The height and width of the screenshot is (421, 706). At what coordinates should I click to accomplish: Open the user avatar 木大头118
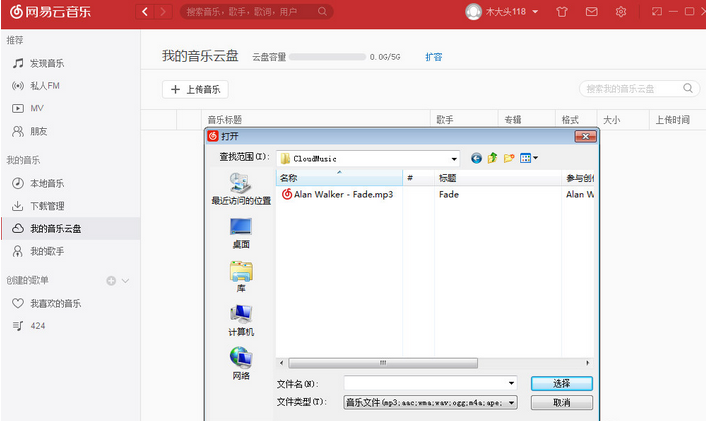pyautogui.click(x=473, y=12)
